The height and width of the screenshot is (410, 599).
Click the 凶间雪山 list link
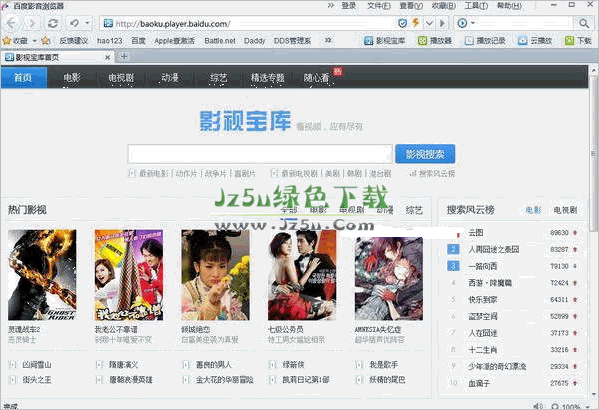point(37,365)
